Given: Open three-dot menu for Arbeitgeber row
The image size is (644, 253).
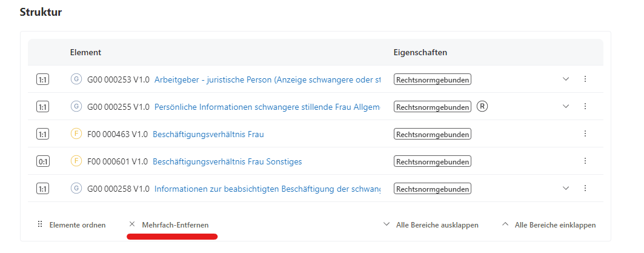Looking at the screenshot, I should pyautogui.click(x=585, y=79).
